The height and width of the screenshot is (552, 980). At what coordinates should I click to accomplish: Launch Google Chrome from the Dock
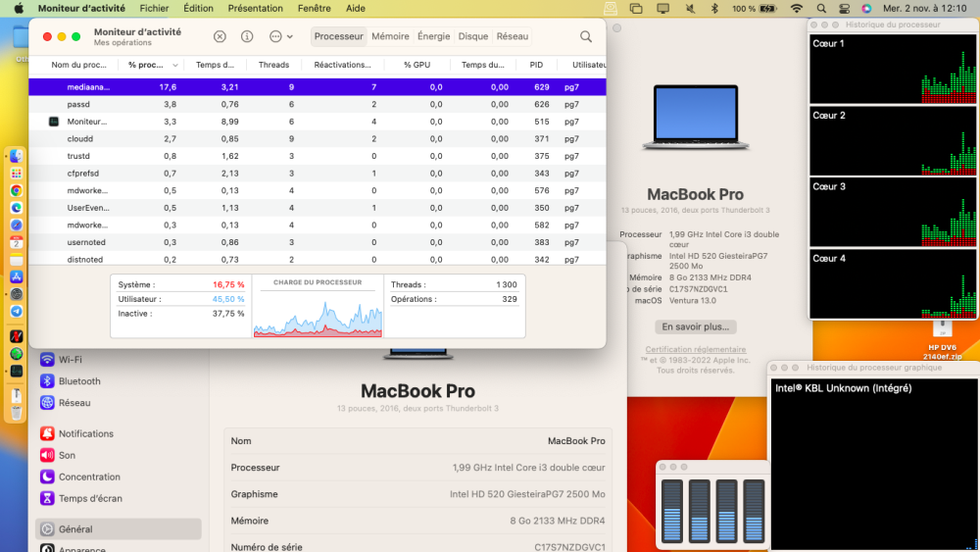click(17, 190)
